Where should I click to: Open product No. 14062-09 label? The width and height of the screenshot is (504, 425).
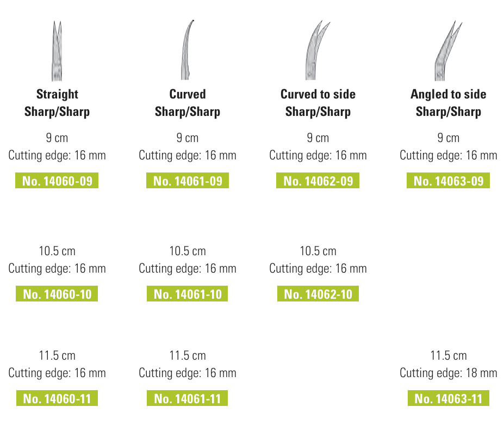(x=318, y=181)
